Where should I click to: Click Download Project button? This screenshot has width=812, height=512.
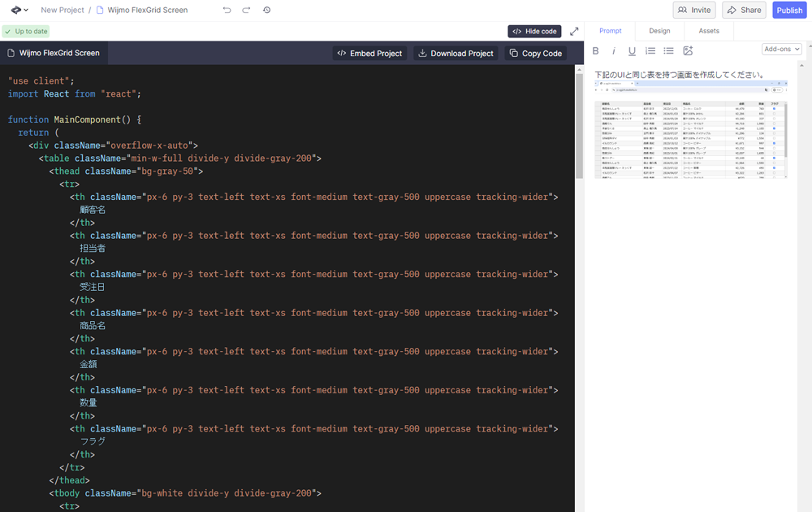click(456, 54)
